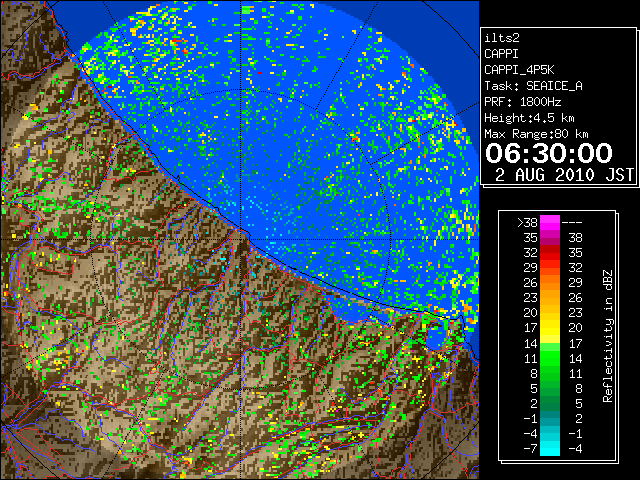640x480 pixels.
Task: Click the radar center where range lines cross
Action: [241, 239]
